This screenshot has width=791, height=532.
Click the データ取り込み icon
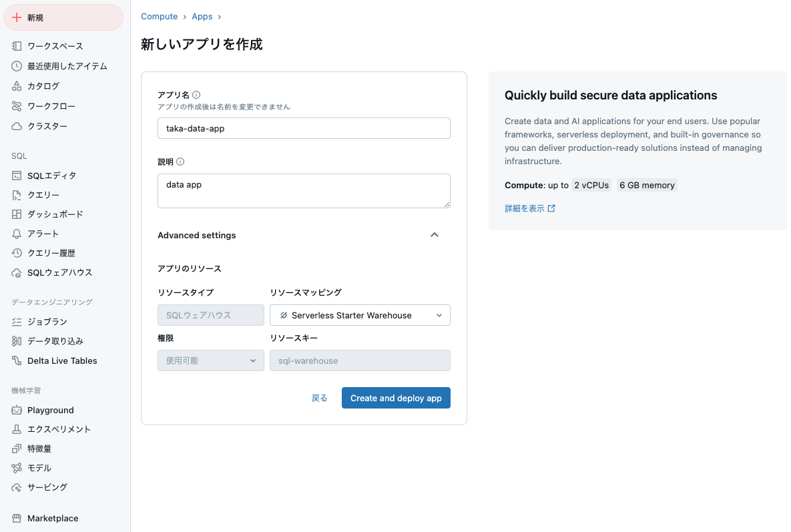point(17,341)
